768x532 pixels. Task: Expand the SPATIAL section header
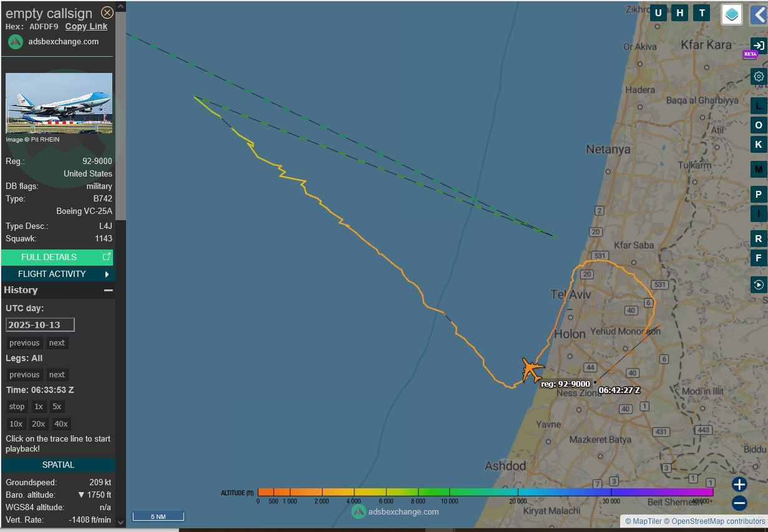pos(58,465)
